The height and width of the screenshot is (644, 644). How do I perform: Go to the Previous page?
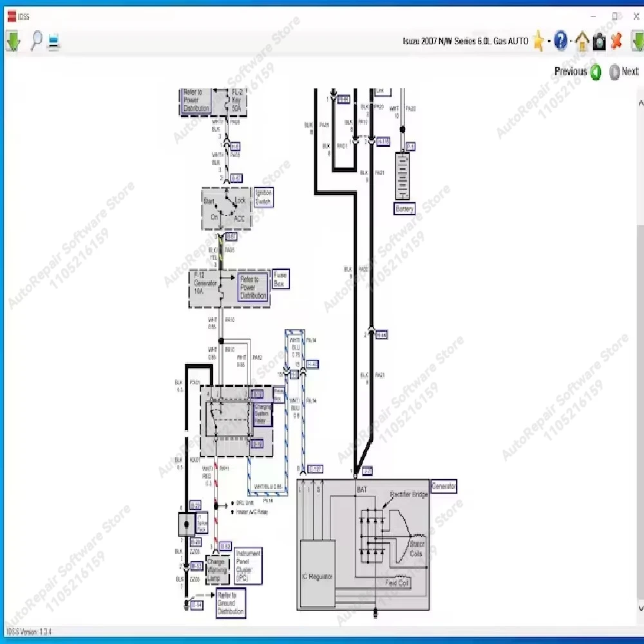click(x=571, y=71)
